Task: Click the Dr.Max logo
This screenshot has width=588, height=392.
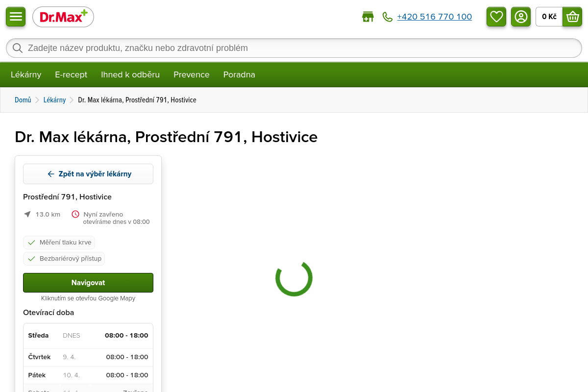Action: coord(63,17)
